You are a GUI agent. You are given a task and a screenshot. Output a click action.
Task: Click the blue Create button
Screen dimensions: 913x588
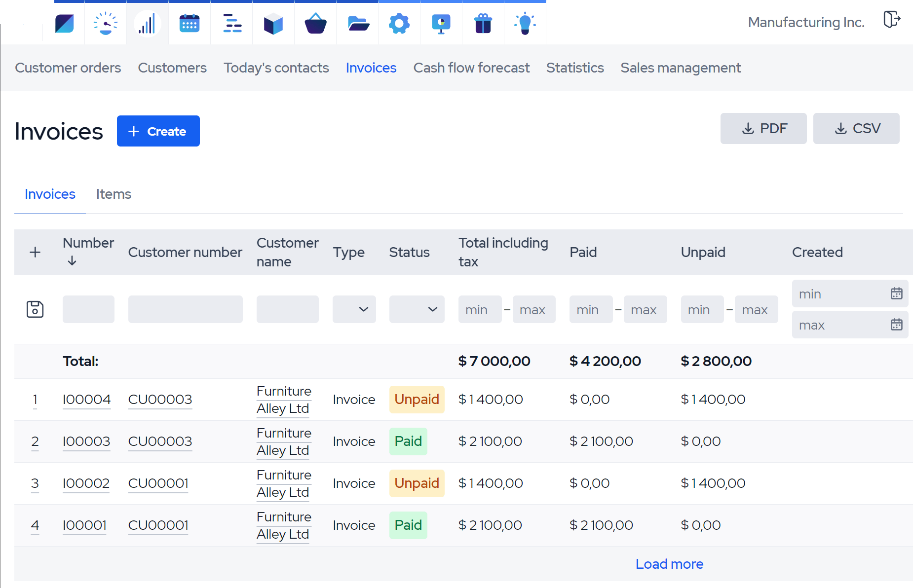click(158, 131)
